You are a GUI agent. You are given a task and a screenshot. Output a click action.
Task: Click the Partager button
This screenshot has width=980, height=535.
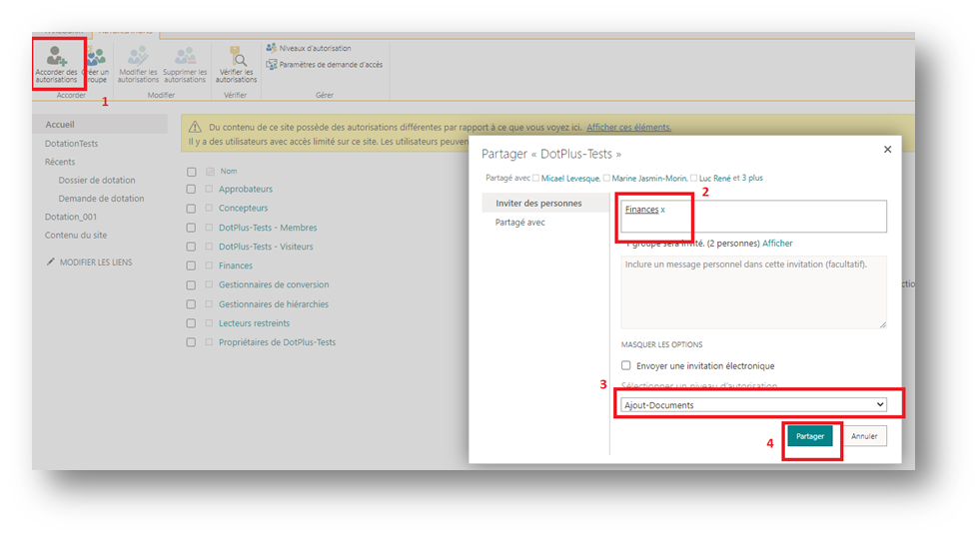810,436
